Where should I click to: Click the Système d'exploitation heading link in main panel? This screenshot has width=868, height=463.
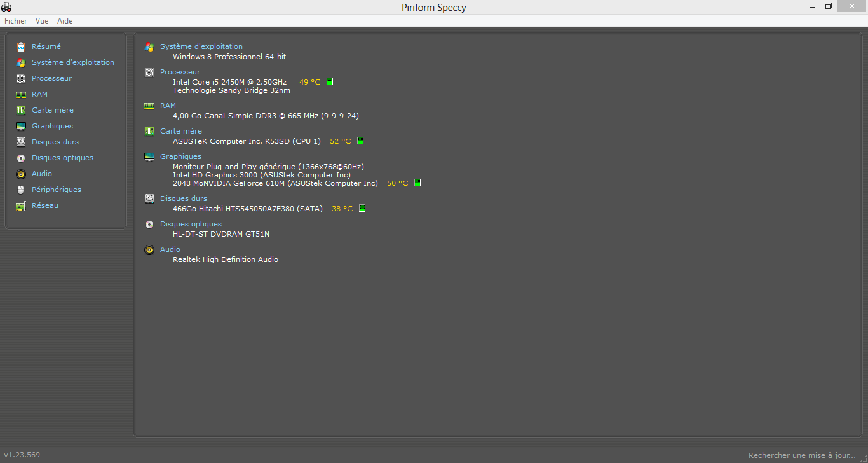tap(201, 46)
